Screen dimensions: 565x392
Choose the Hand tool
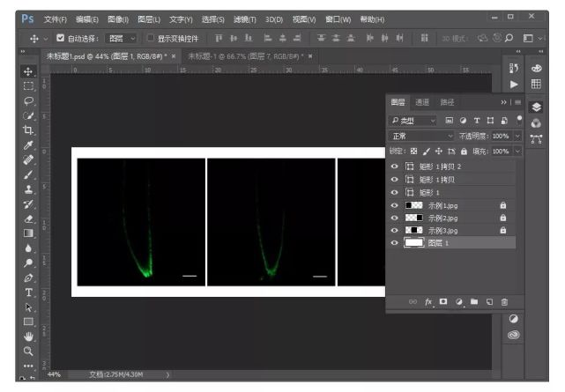[28, 336]
